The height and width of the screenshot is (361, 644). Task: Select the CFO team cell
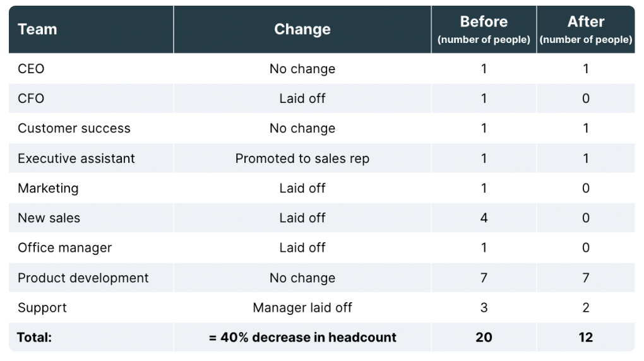coord(31,98)
